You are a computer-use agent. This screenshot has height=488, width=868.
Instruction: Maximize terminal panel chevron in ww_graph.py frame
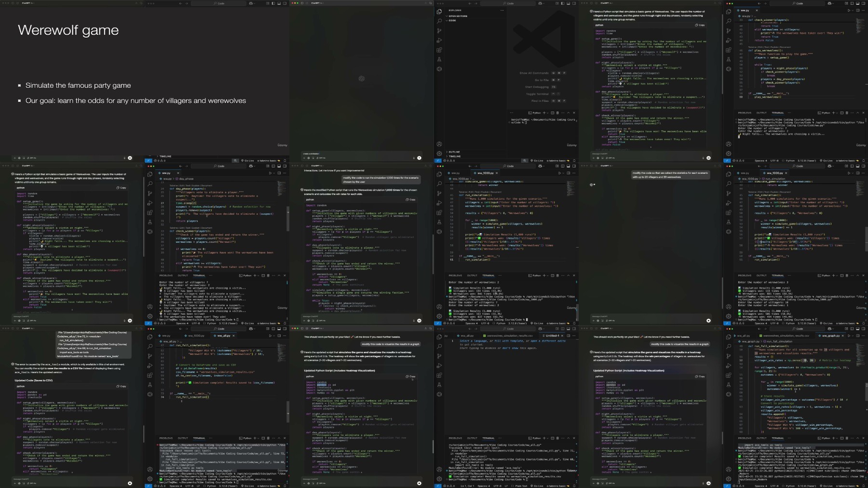(858, 438)
